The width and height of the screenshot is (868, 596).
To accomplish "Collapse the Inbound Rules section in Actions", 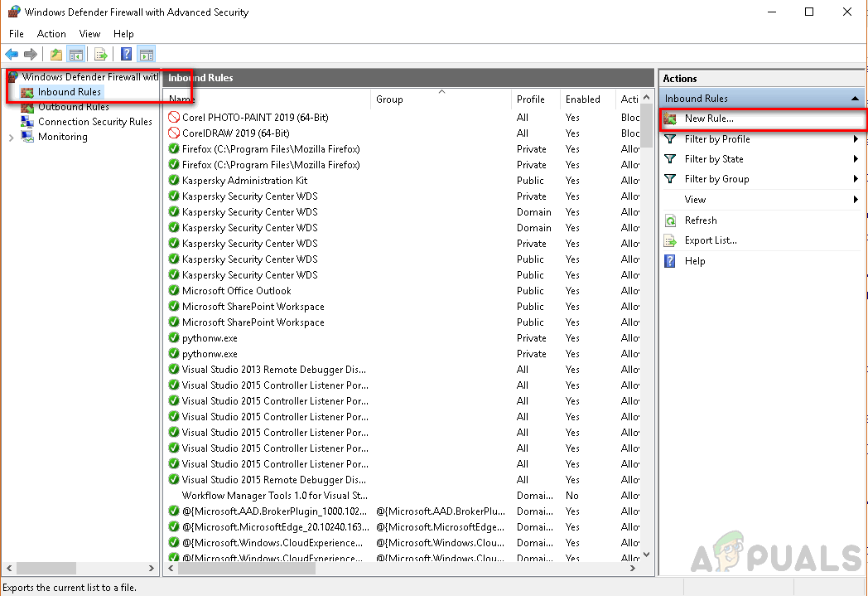I will pyautogui.click(x=855, y=98).
